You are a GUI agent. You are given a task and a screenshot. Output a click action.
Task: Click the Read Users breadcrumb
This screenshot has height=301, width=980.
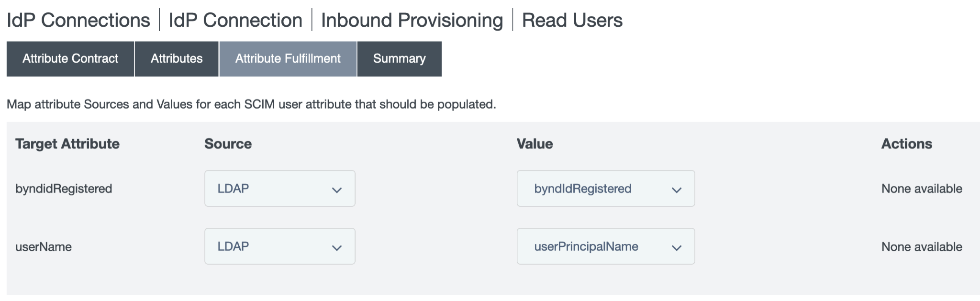click(572, 20)
